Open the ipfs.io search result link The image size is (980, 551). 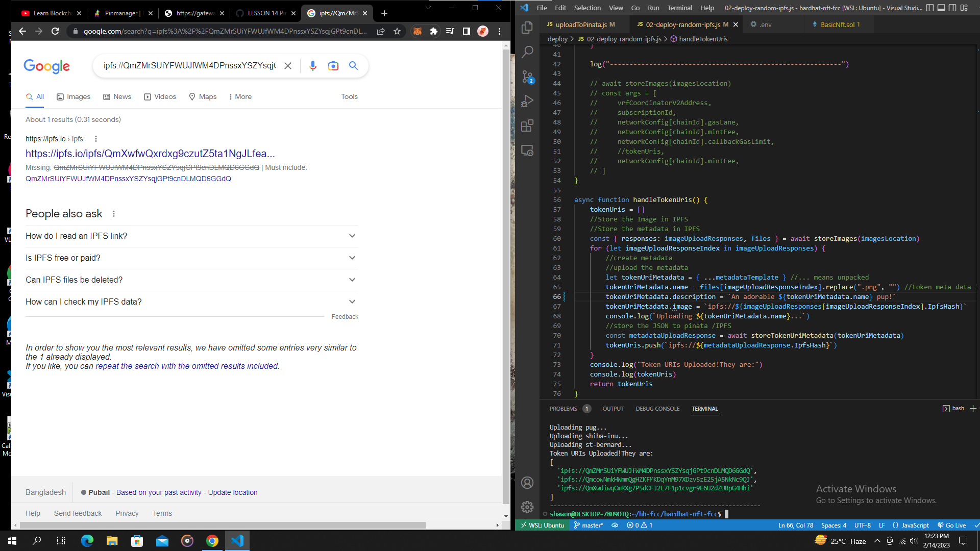pos(150,154)
